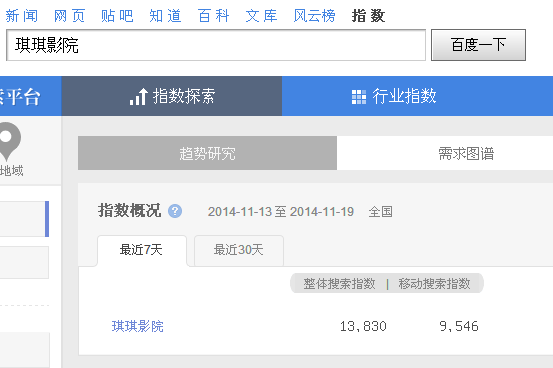This screenshot has width=553, height=368.
Task: Go to 贴吧 from top navigation
Action: coord(117,16)
